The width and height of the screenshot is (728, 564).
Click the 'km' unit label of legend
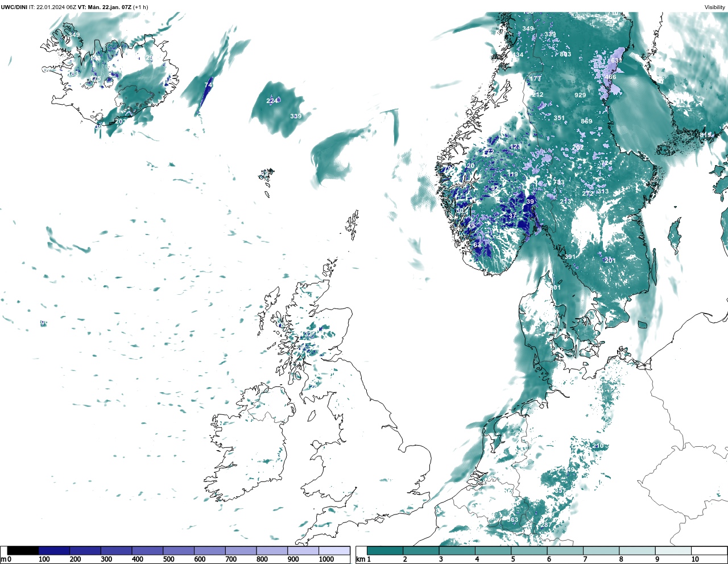(x=360, y=559)
